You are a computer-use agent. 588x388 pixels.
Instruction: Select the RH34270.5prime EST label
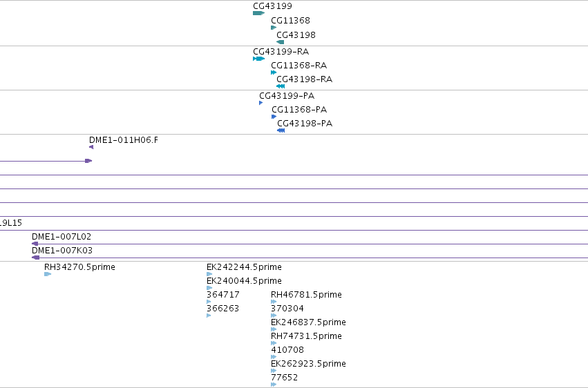coord(79,266)
